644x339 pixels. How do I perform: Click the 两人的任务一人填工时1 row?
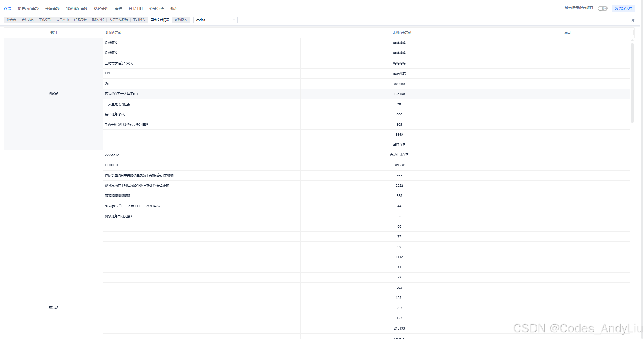coord(122,94)
